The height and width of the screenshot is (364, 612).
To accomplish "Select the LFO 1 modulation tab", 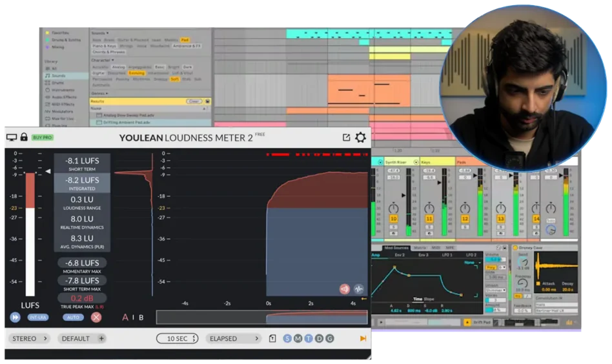I will pyautogui.click(x=447, y=255).
